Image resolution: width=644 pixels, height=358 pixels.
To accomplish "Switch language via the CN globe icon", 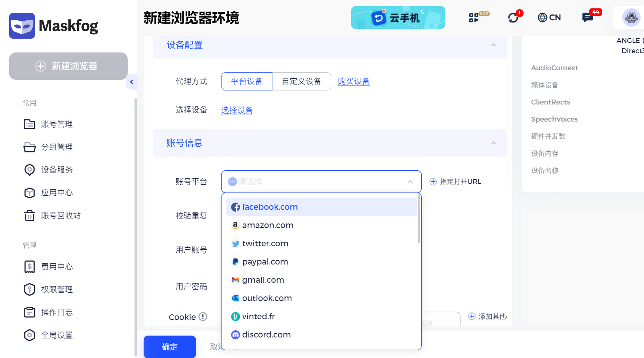I will [549, 17].
